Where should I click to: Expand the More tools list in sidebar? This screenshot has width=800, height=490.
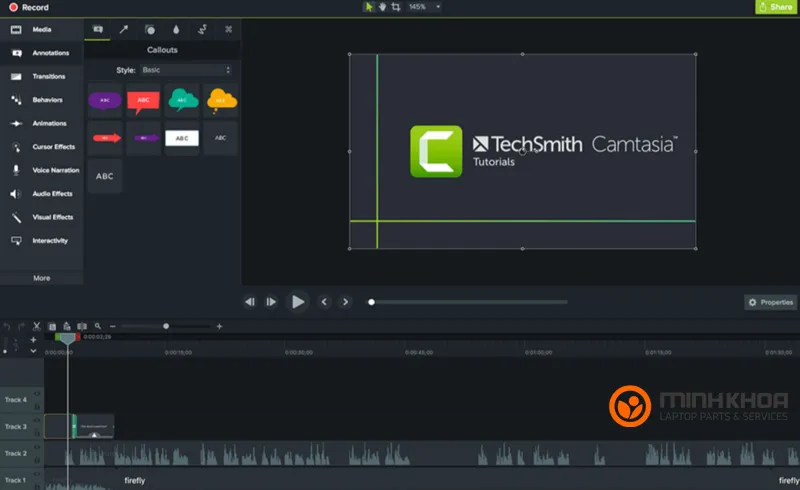pyautogui.click(x=41, y=278)
